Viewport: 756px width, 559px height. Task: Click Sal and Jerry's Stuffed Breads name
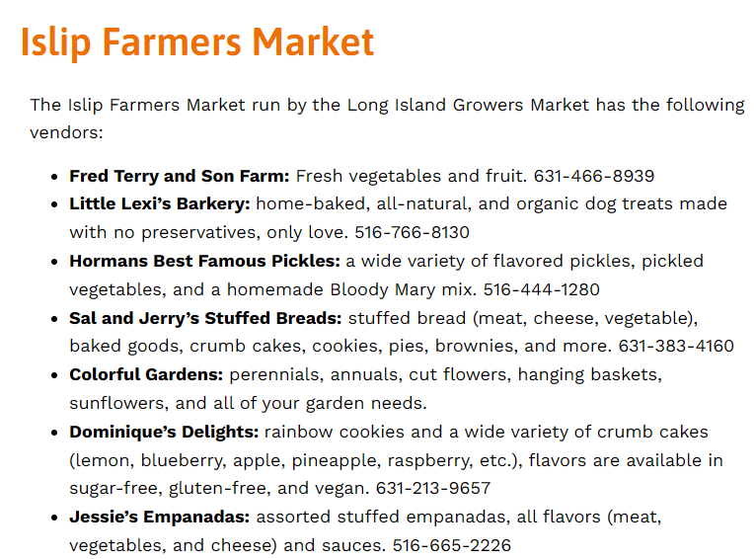click(x=205, y=318)
